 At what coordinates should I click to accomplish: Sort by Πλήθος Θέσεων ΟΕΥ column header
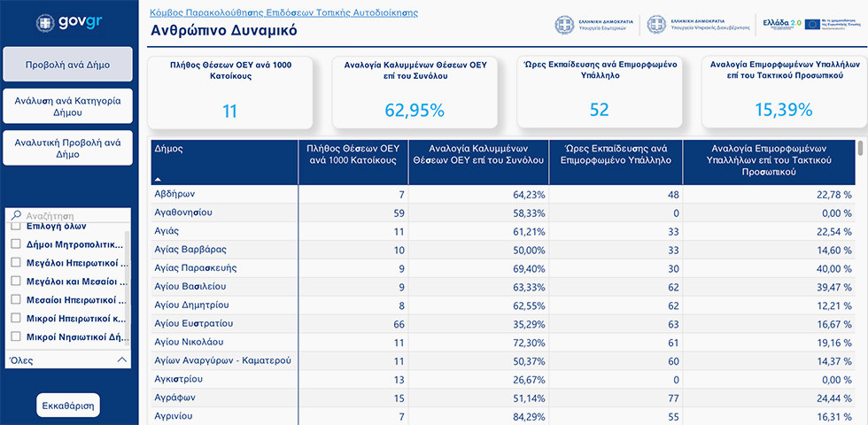353,155
